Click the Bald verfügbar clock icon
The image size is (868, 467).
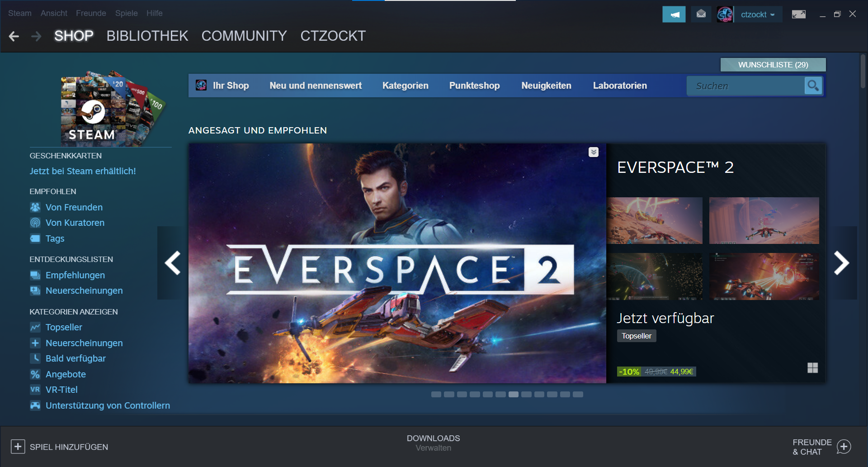pos(35,358)
